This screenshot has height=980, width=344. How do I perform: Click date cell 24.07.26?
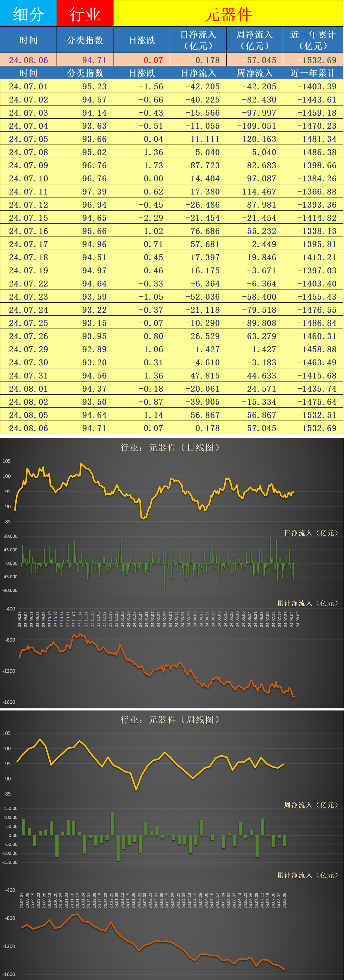click(x=29, y=336)
